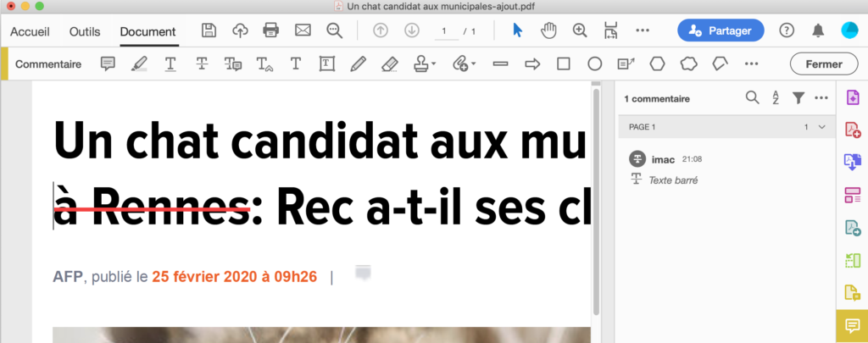Go to next page arrow

[411, 31]
